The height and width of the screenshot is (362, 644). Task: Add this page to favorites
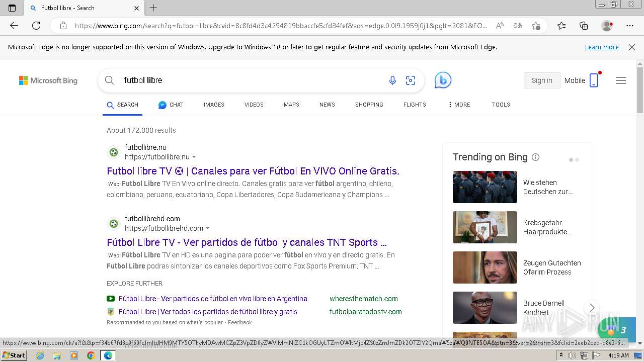click(536, 26)
